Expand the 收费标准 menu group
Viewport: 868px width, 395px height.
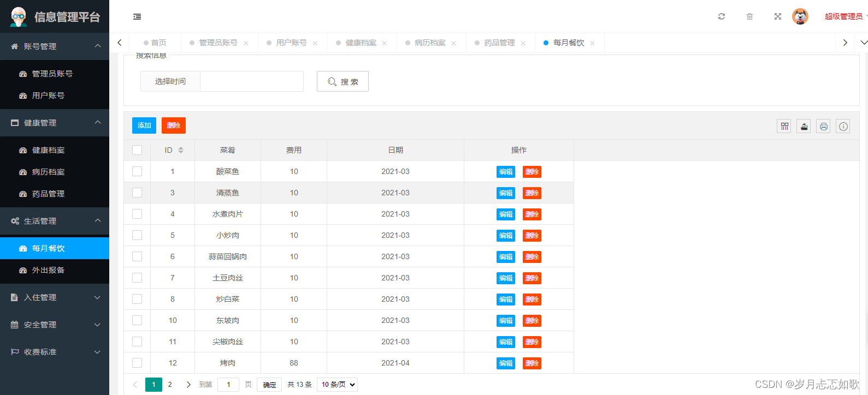[55, 352]
